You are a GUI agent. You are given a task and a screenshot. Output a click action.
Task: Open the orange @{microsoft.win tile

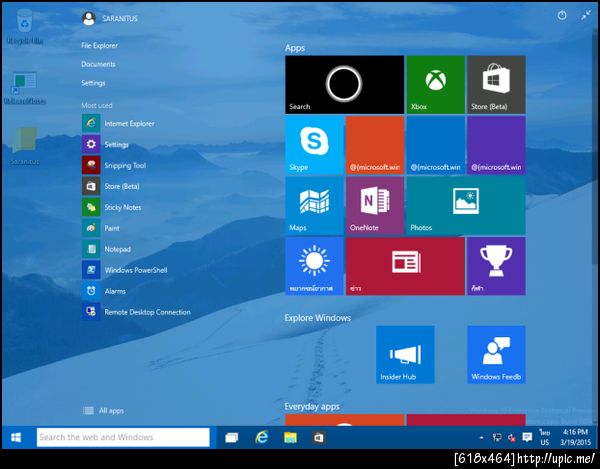375,145
